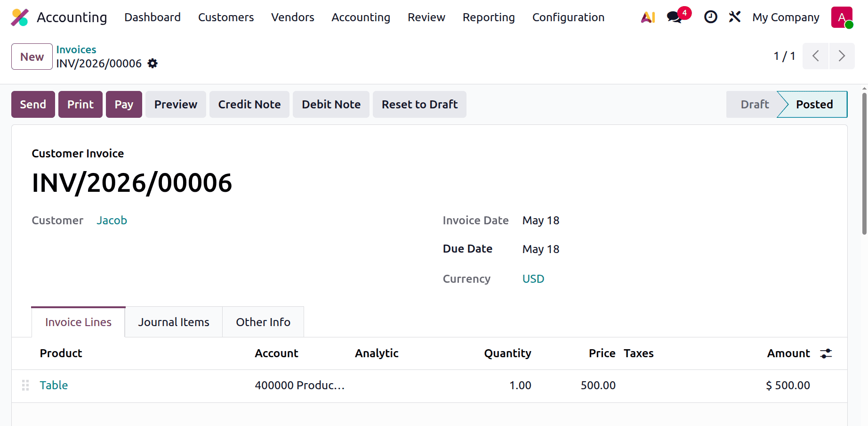868x426 pixels.
Task: Open the Configuration menu
Action: coord(568,17)
